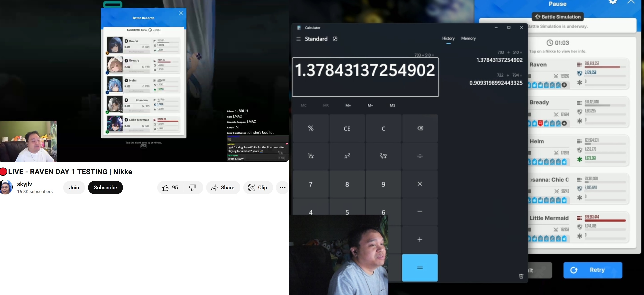
Task: Click the reciprocal 1/x key
Action: [311, 156]
